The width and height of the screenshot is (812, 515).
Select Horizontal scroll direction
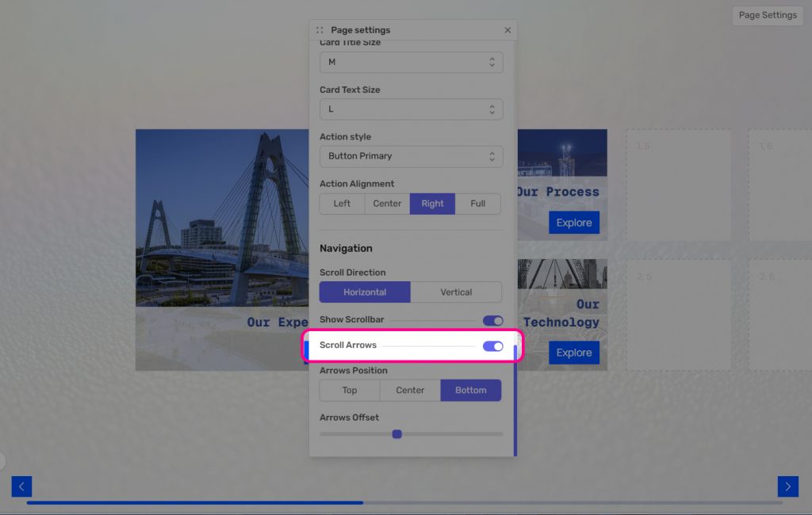pos(365,292)
